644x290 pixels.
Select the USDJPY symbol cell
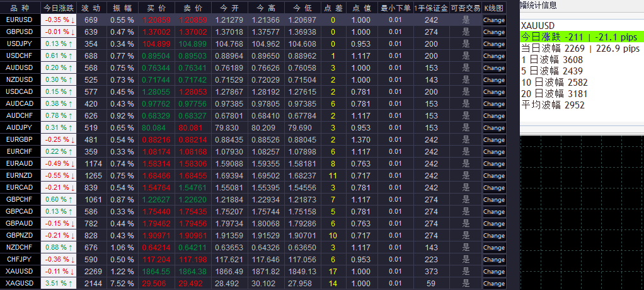[20, 43]
